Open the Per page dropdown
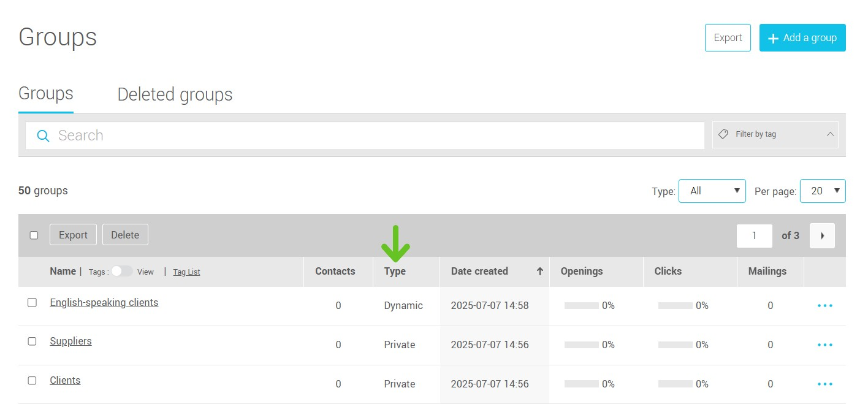This screenshot has height=404, width=868. pyautogui.click(x=823, y=191)
